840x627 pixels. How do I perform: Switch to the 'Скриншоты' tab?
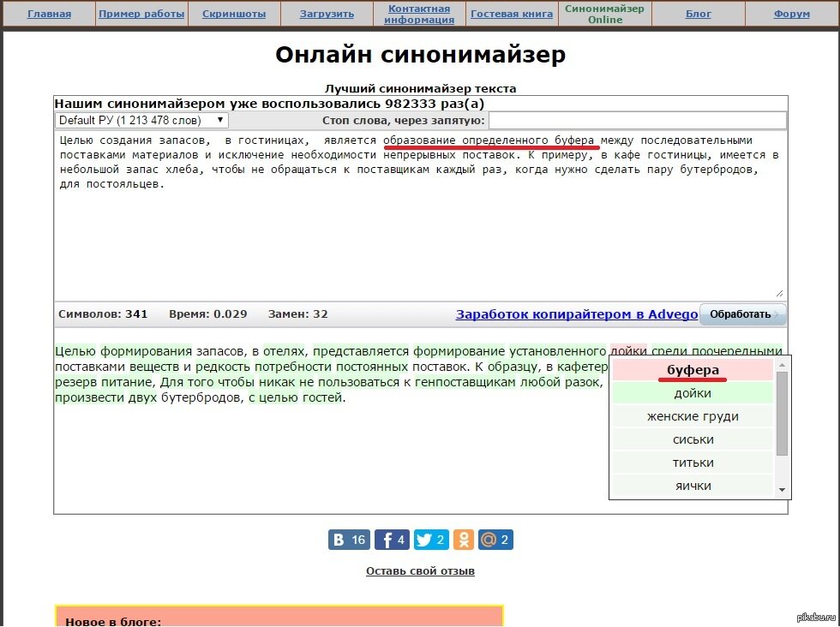coord(234,14)
